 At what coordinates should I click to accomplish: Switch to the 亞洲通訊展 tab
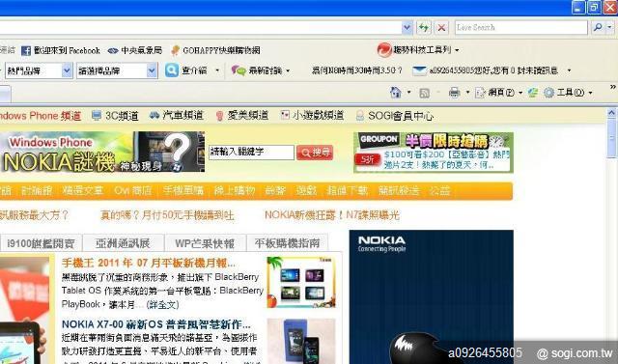pos(123,243)
